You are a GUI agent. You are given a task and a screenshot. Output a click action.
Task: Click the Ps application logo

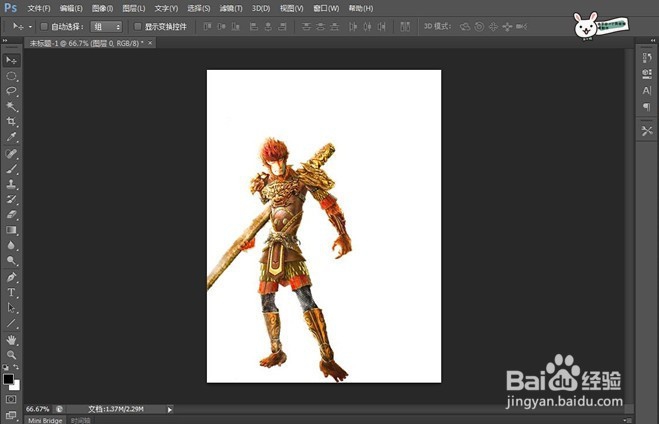point(11,8)
